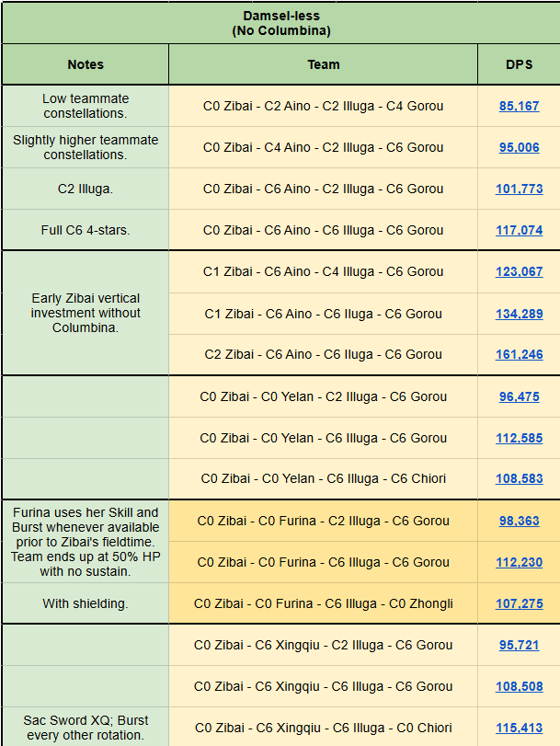
Task: Select the DPS column header cell
Action: (x=519, y=64)
